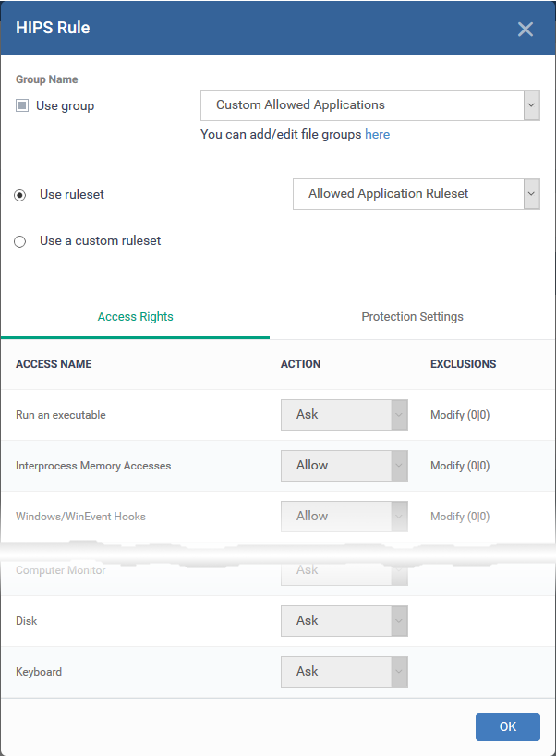Select Use a custom ruleset option

pos(19,241)
